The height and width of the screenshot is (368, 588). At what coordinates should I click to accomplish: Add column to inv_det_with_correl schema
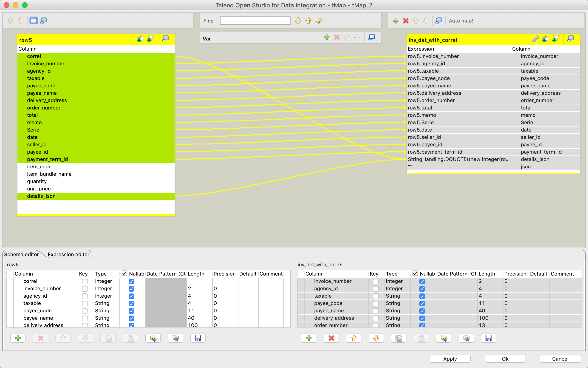tap(308, 338)
